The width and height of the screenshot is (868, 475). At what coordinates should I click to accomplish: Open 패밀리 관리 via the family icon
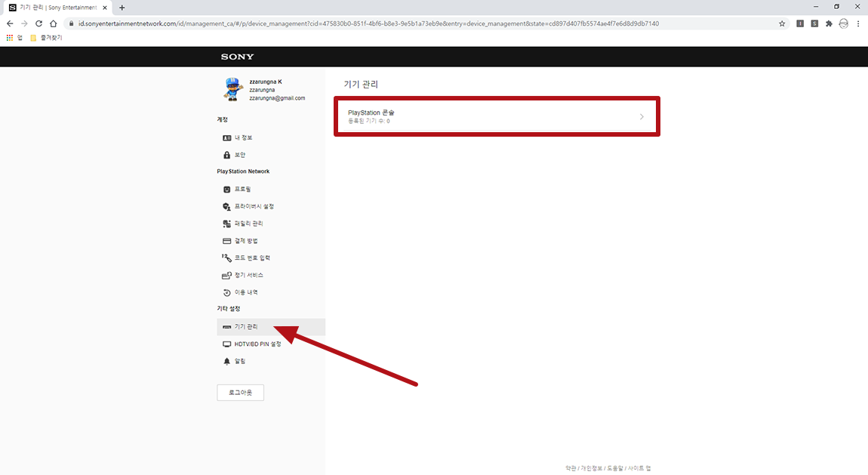[226, 224]
